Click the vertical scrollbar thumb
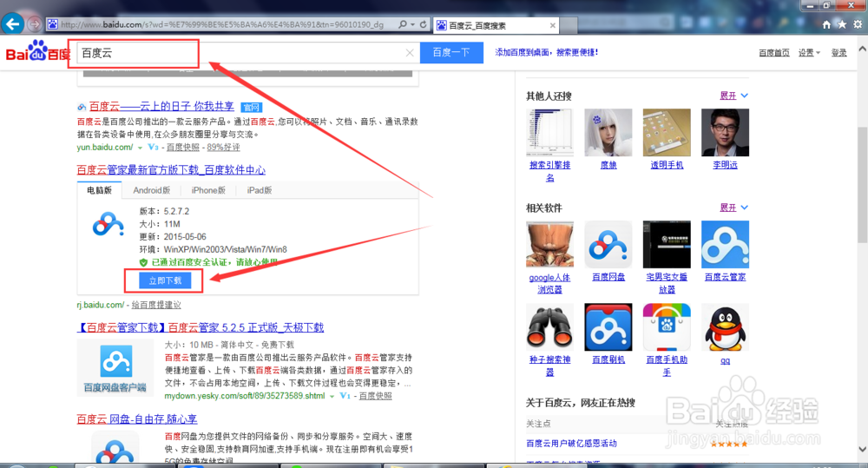868x468 pixels. coord(862,184)
